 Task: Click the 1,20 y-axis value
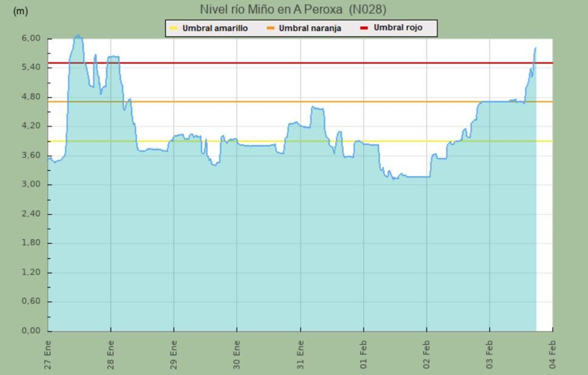31,272
